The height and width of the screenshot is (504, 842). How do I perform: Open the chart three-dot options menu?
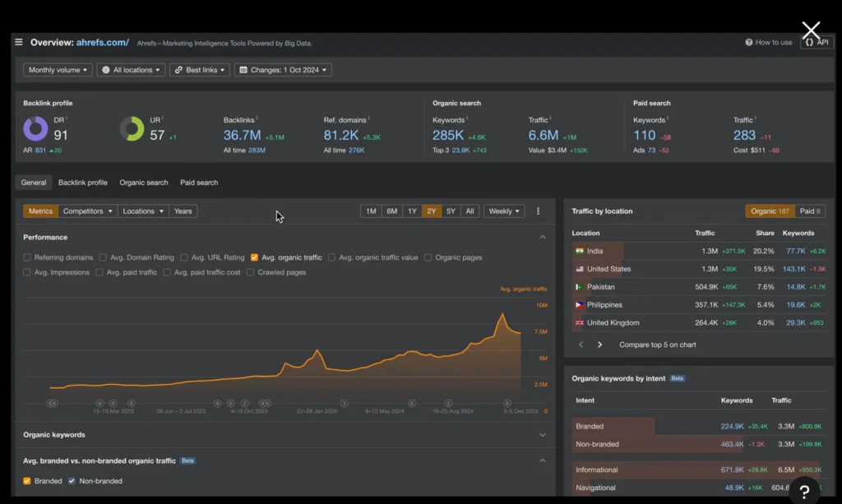[x=538, y=211]
